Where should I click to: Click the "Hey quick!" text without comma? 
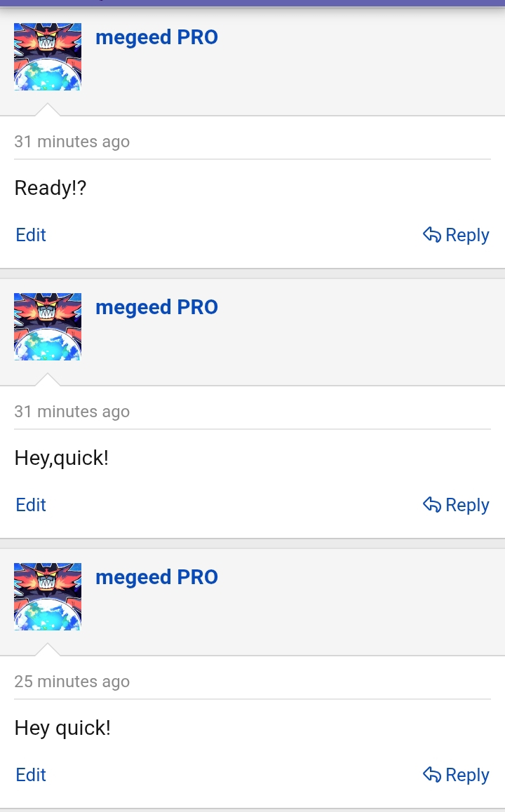[62, 728]
